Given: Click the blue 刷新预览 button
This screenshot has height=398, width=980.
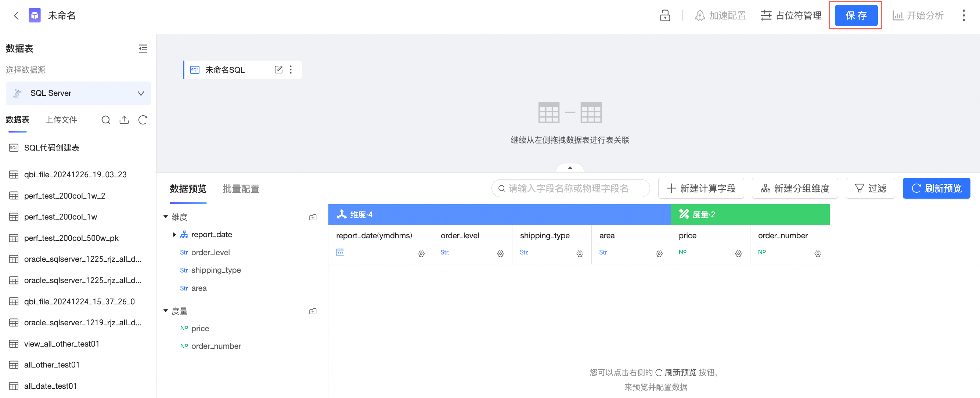Looking at the screenshot, I should click(x=936, y=188).
